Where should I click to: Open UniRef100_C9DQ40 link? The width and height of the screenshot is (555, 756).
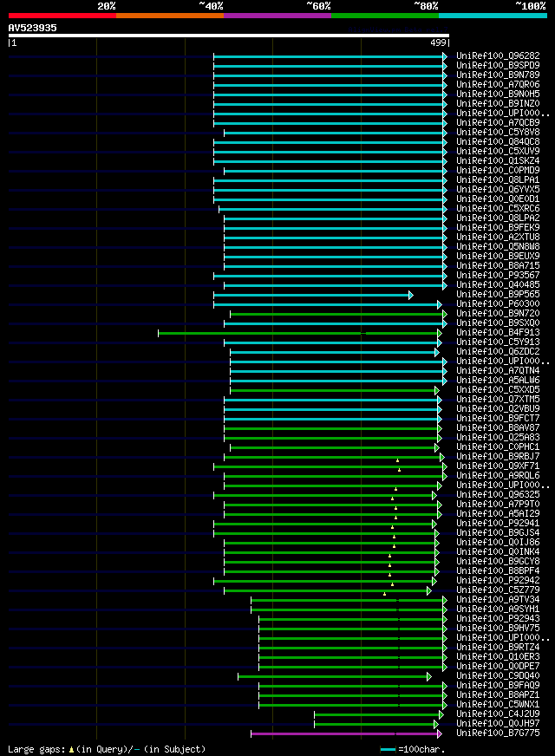tap(498, 676)
